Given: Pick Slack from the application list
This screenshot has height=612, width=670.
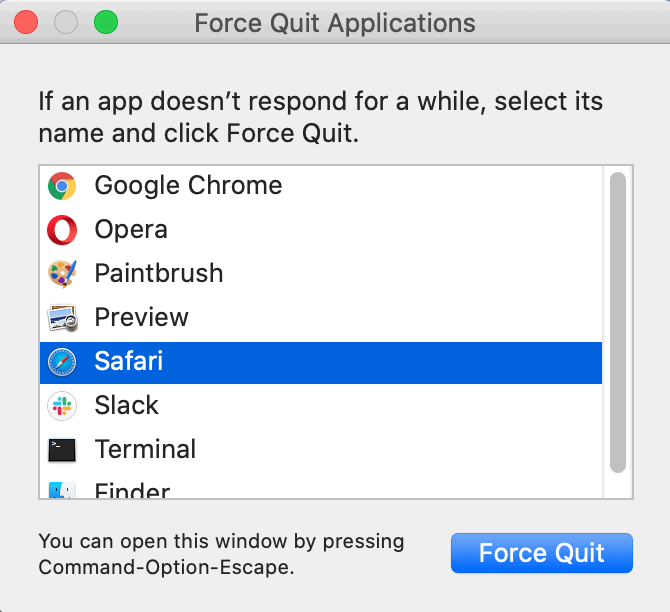Looking at the screenshot, I should [127, 406].
